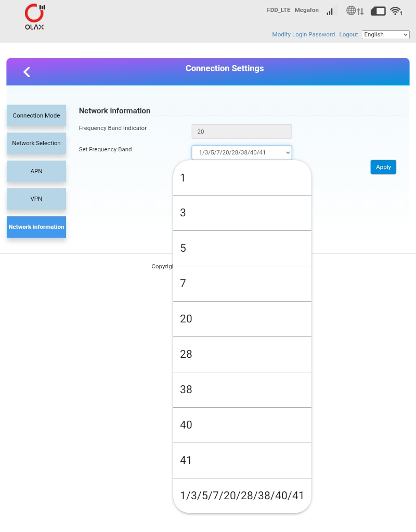Open the Connection Mode tab

click(36, 115)
